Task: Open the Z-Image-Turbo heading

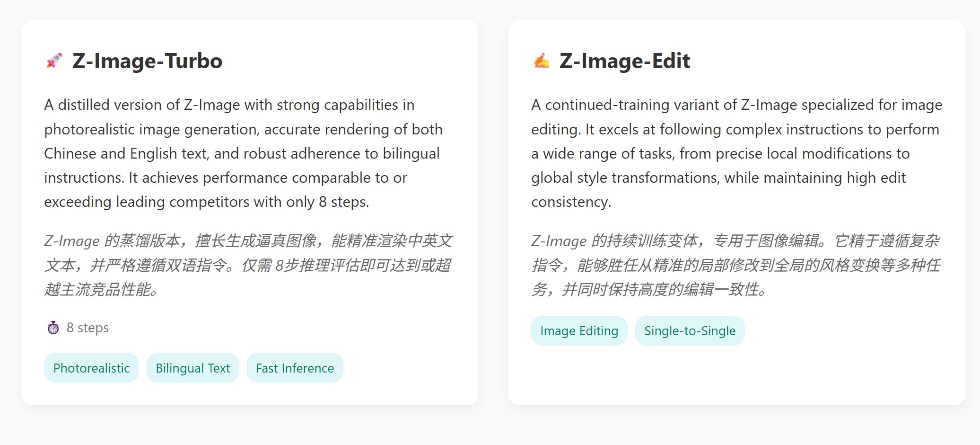Action: coord(147,61)
